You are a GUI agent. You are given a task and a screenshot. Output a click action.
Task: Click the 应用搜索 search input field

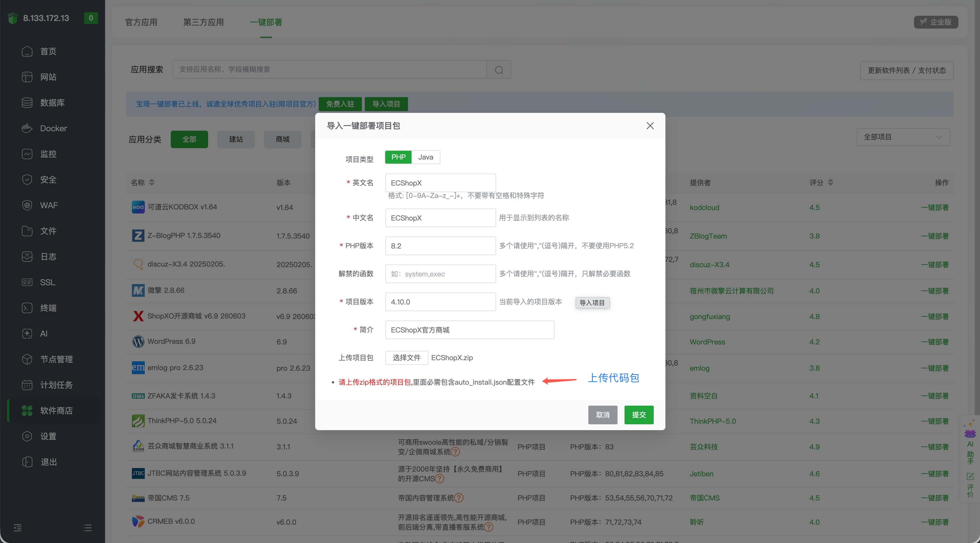click(329, 70)
